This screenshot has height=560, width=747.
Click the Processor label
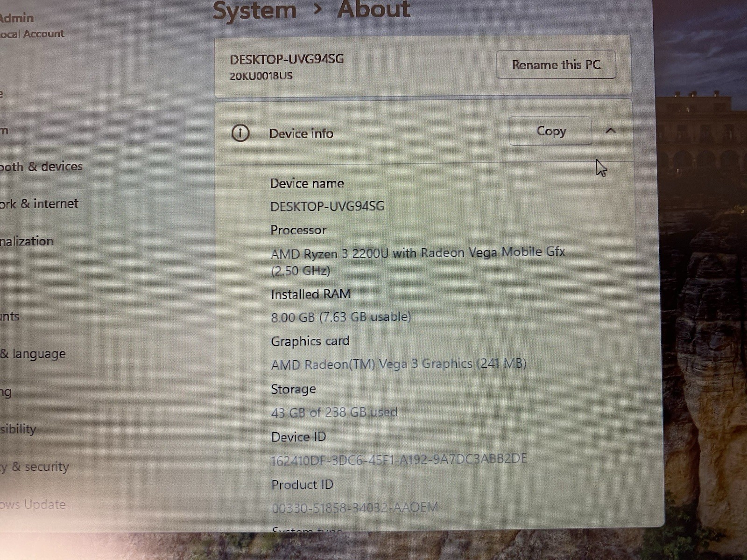298,230
